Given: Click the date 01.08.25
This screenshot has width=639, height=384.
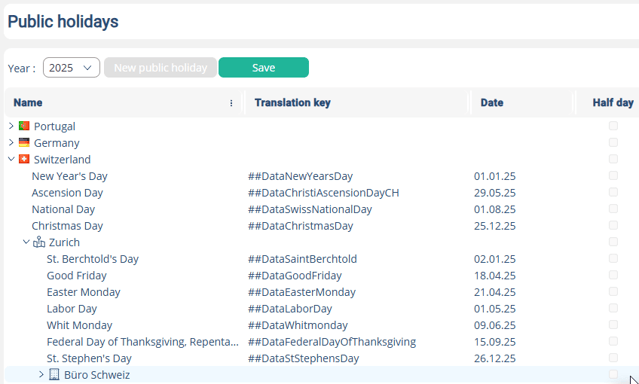Looking at the screenshot, I should (494, 209).
